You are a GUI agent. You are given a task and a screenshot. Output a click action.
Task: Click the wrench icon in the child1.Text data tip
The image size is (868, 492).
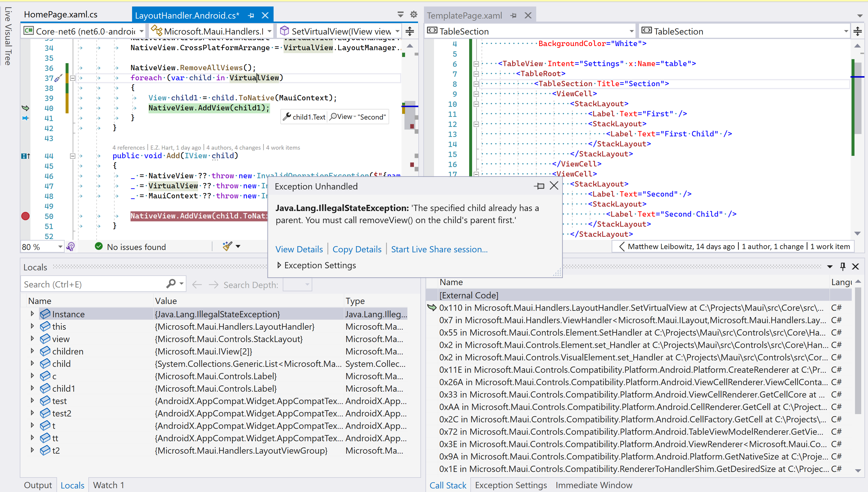[287, 117]
